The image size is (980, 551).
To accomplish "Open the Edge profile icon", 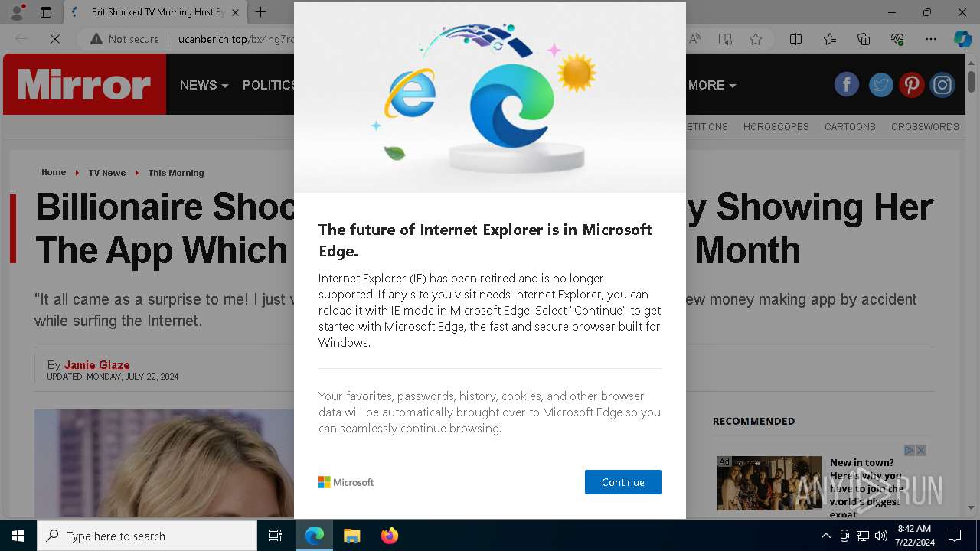I will 18,12.
